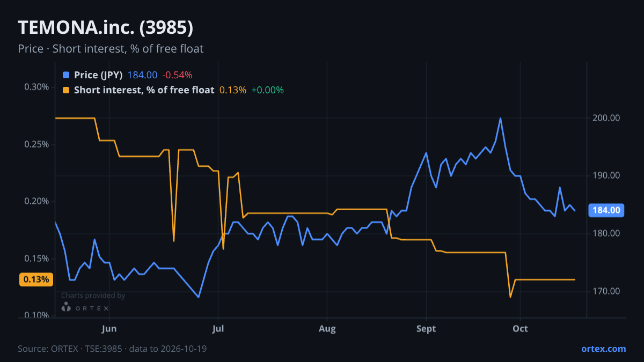644x362 pixels.
Task: Click the Source: ORTEX footer text
Action: (x=112, y=349)
